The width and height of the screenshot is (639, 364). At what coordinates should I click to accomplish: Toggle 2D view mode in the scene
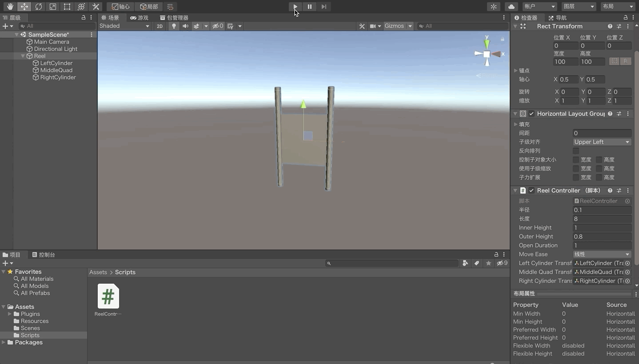click(x=160, y=26)
